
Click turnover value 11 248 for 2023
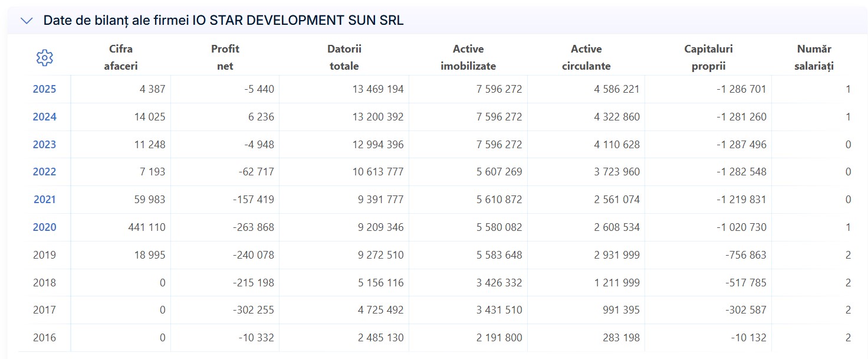pyautogui.click(x=150, y=145)
